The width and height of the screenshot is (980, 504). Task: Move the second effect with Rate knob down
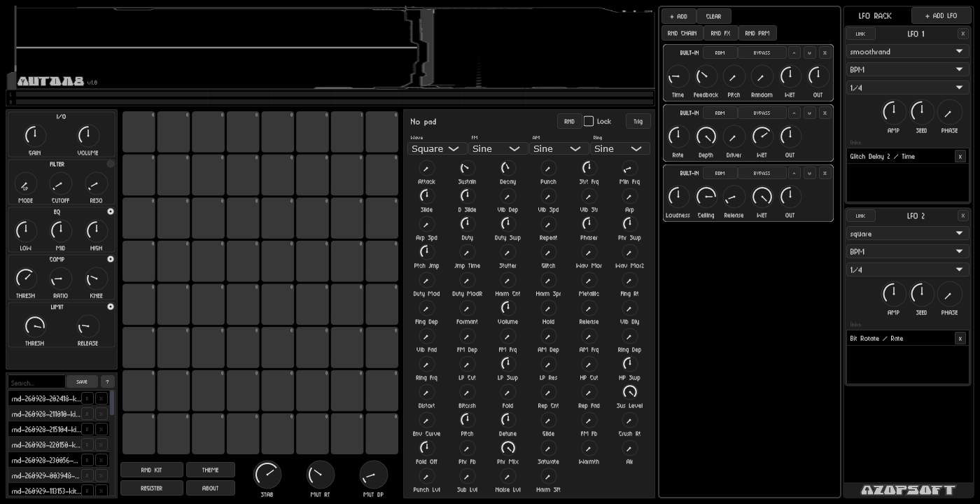809,113
